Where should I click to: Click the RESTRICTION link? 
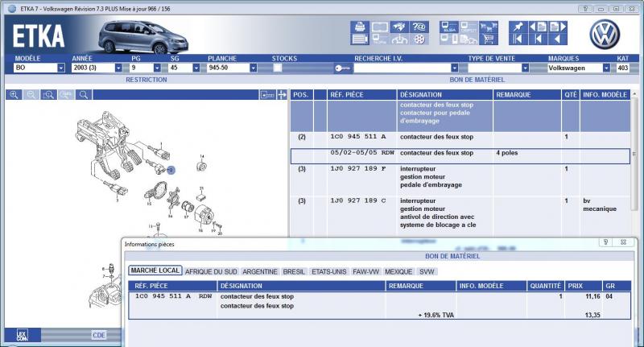147,80
